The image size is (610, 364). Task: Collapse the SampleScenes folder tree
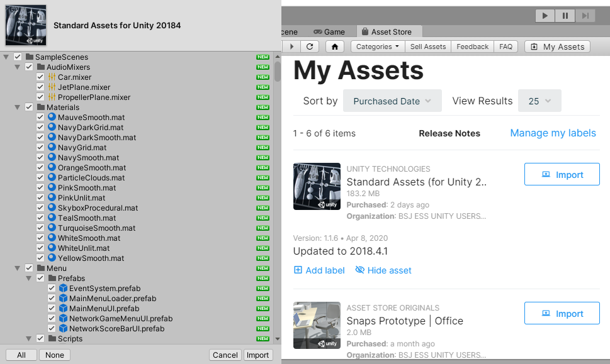coord(6,57)
